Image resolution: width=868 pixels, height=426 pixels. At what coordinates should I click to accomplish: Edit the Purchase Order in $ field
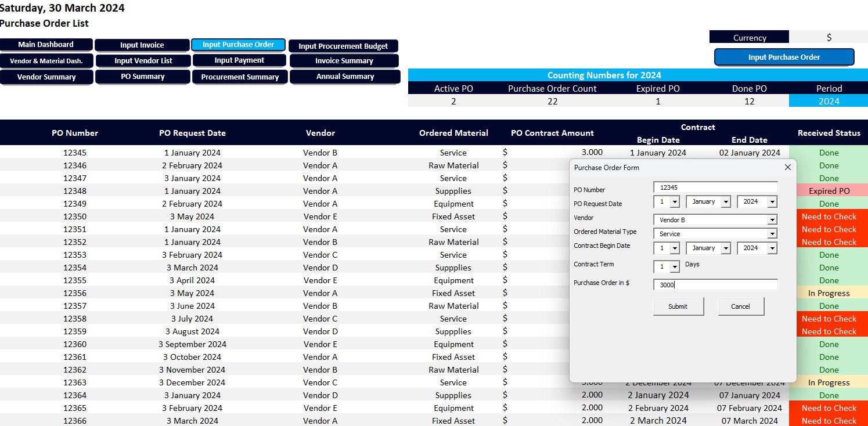(x=715, y=284)
